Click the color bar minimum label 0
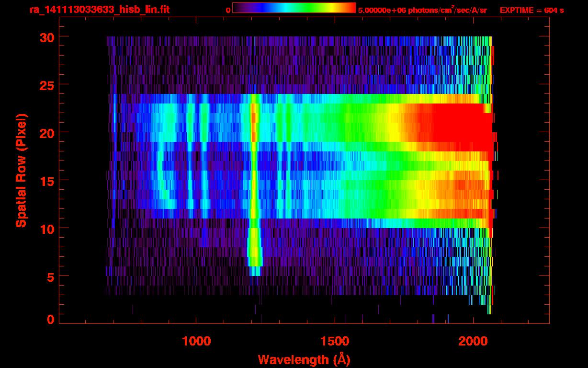This screenshot has height=368, width=588. (228, 10)
